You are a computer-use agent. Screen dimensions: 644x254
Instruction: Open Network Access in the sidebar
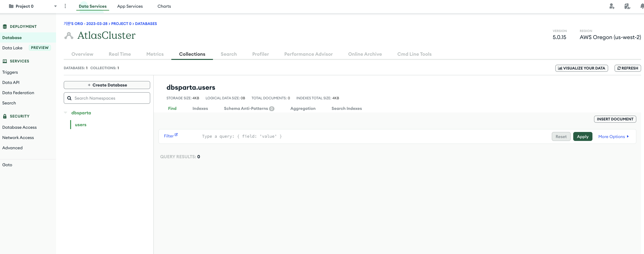[x=18, y=138]
